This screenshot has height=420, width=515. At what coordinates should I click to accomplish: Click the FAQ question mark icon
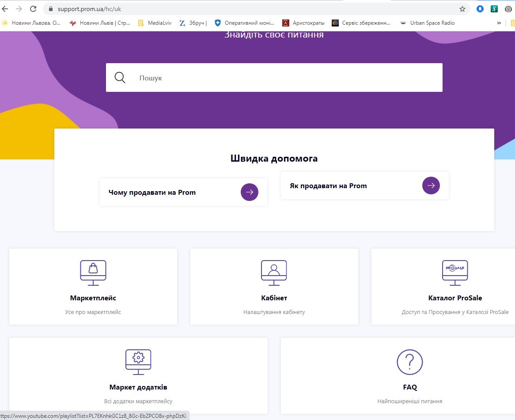[x=409, y=362]
